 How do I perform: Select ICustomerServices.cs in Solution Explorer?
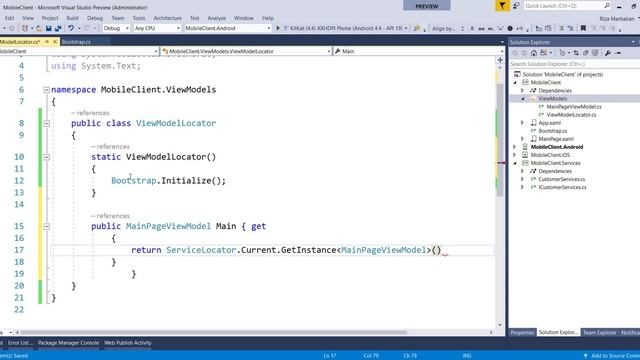coord(562,187)
